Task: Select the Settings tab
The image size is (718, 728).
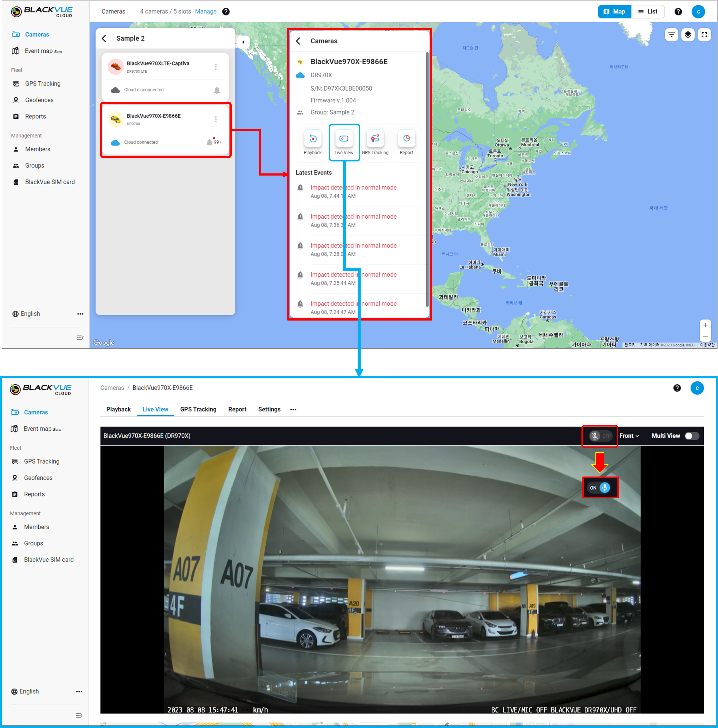Action: click(269, 409)
